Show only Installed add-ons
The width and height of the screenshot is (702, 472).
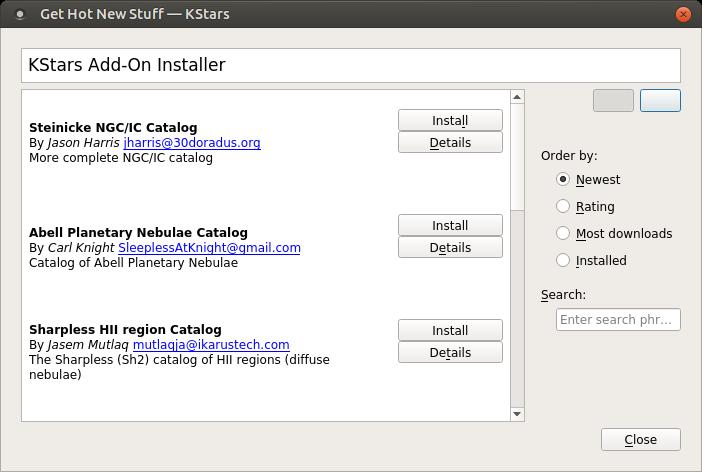coord(564,261)
